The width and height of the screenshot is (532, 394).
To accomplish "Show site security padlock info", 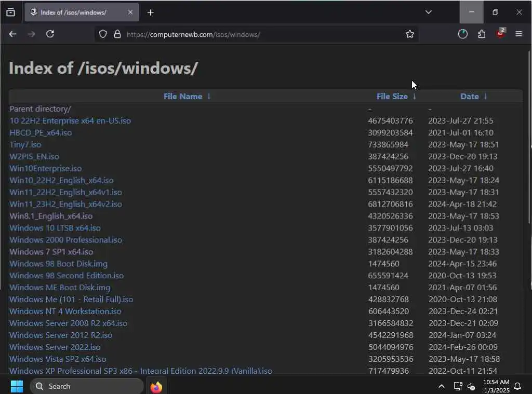I will tap(117, 34).
